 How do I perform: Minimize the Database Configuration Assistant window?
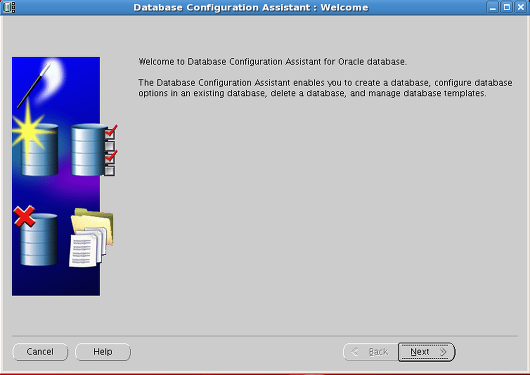[x=492, y=7]
